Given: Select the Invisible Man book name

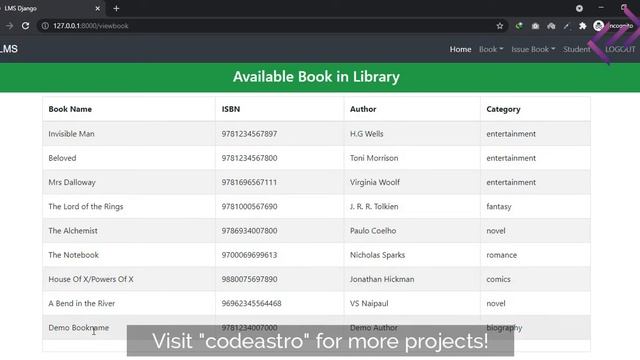Looking at the screenshot, I should [71, 133].
